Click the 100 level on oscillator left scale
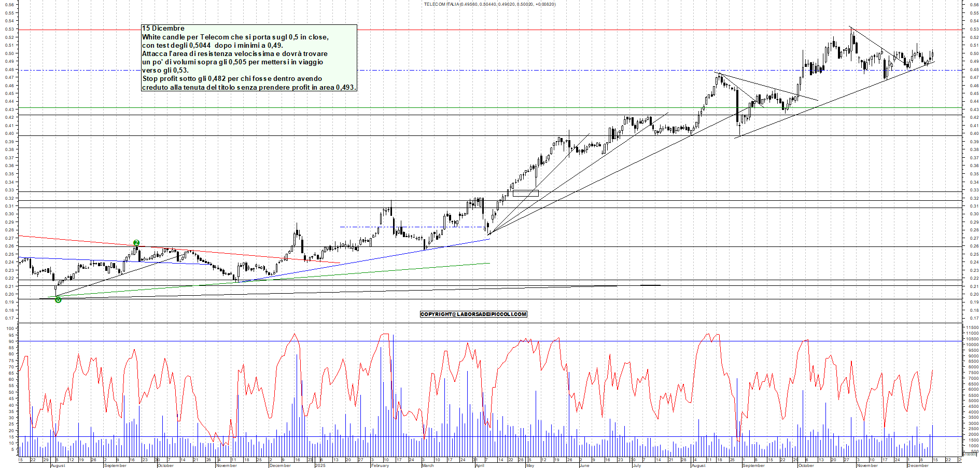Viewport: 980px width, 468px height. [x=9, y=328]
